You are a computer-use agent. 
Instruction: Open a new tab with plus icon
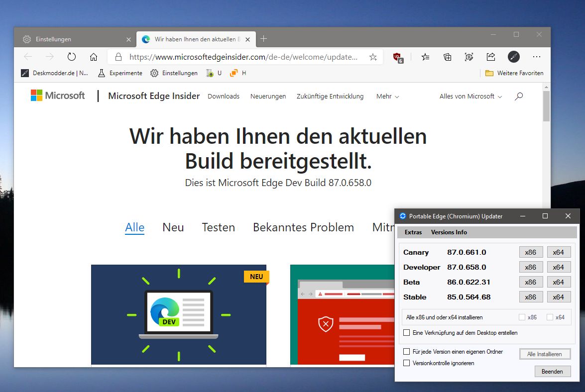click(x=263, y=39)
